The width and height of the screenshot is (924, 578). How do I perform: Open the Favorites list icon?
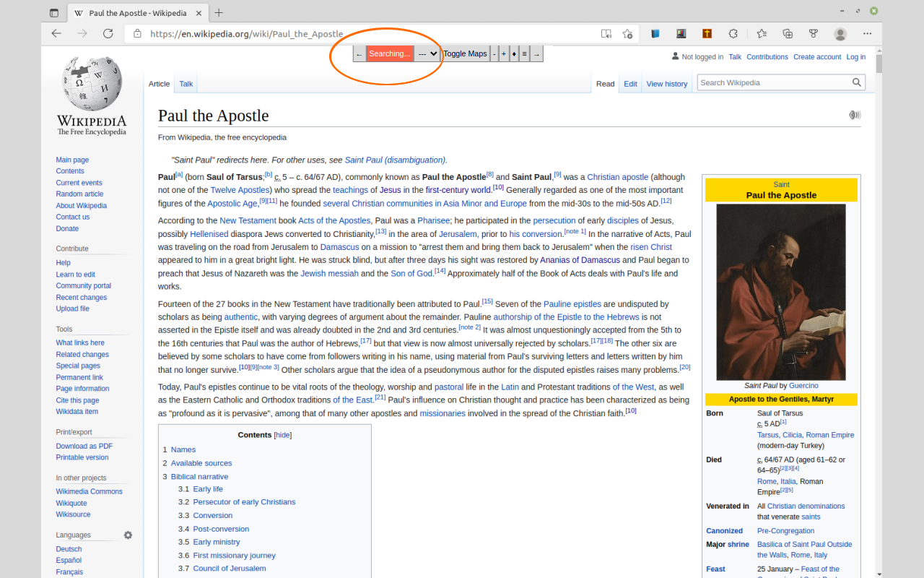(x=762, y=33)
